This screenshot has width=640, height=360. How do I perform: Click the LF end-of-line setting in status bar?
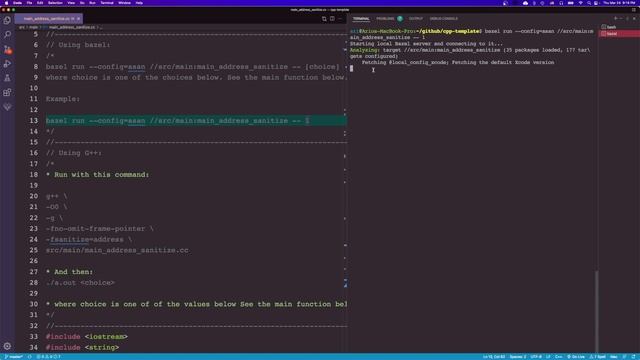pyautogui.click(x=548, y=357)
